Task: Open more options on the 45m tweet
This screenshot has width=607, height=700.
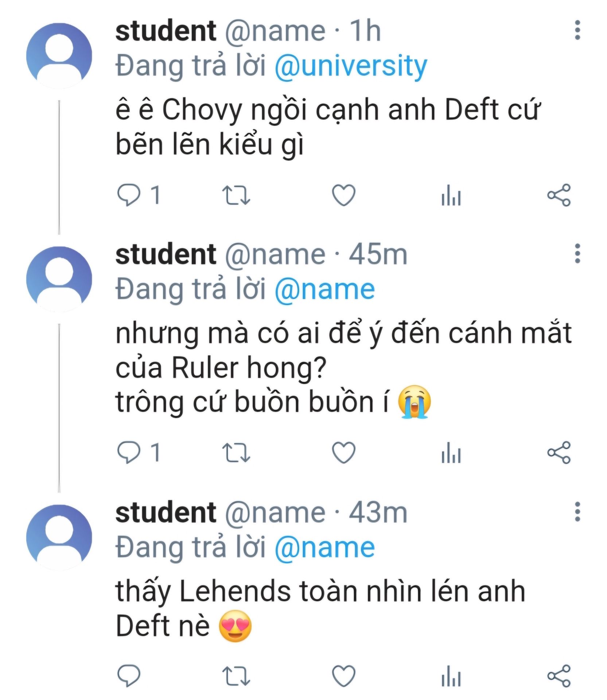Action: pyautogui.click(x=577, y=253)
